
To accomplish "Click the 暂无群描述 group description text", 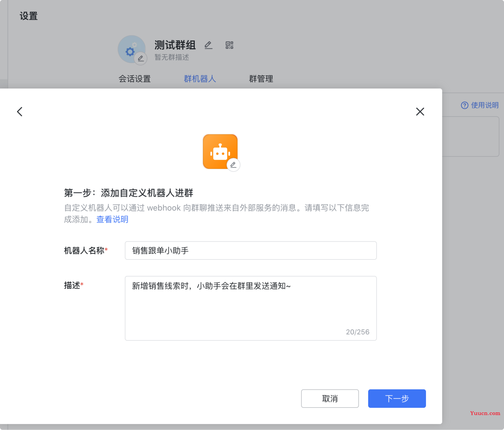I will (171, 58).
